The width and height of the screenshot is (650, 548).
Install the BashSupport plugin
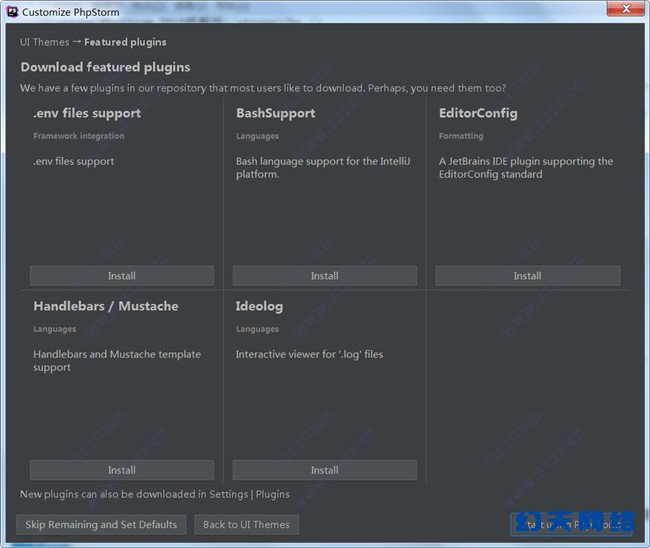tap(325, 276)
